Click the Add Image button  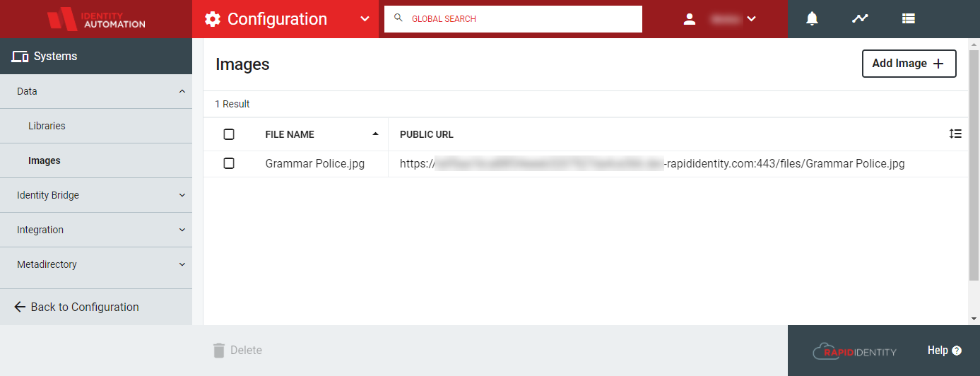(x=909, y=64)
